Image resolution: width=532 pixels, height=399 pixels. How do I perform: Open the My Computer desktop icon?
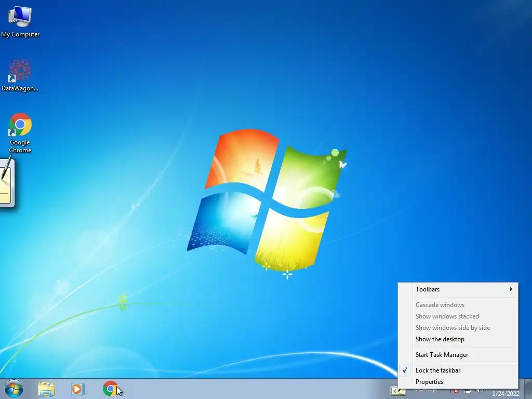(x=20, y=21)
